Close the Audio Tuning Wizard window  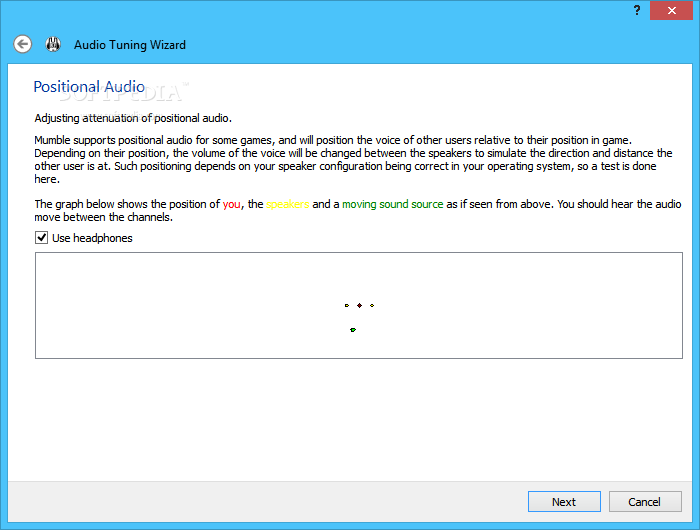[671, 10]
